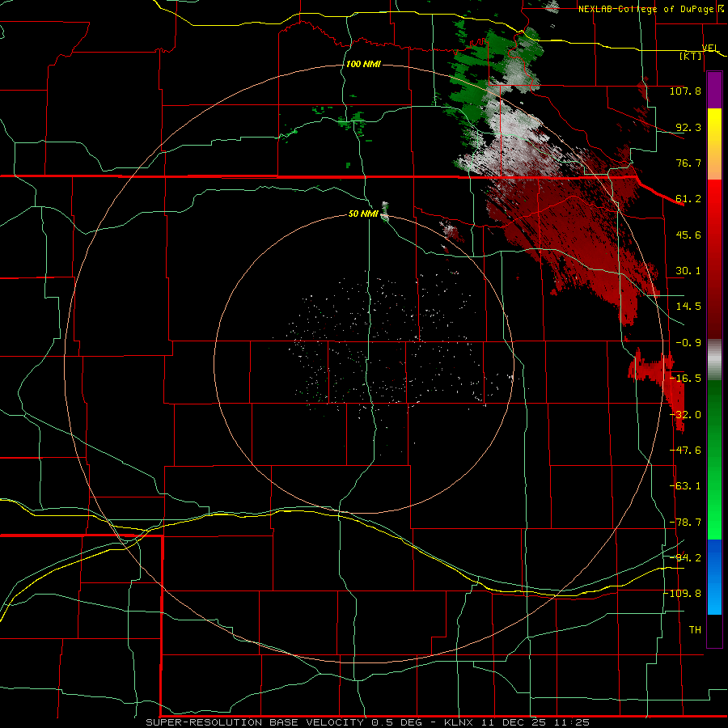This screenshot has width=728, height=728.
Task: Click the 61.2 velocity scale value
Action: [688, 199]
